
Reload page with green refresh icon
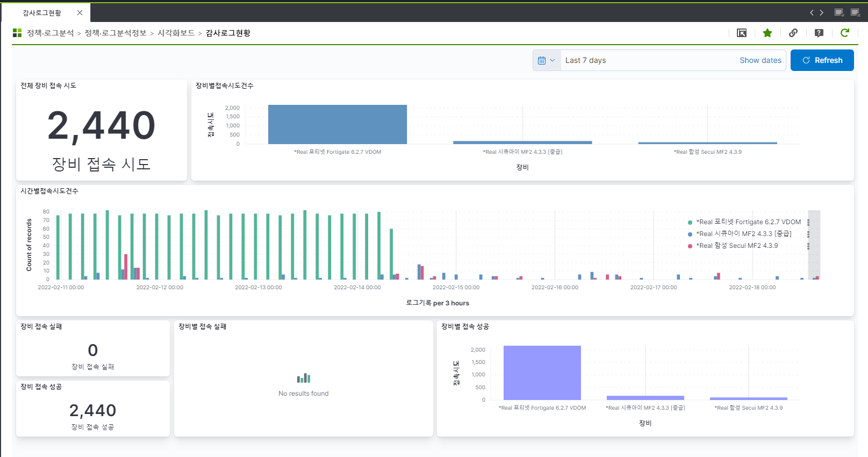point(845,33)
